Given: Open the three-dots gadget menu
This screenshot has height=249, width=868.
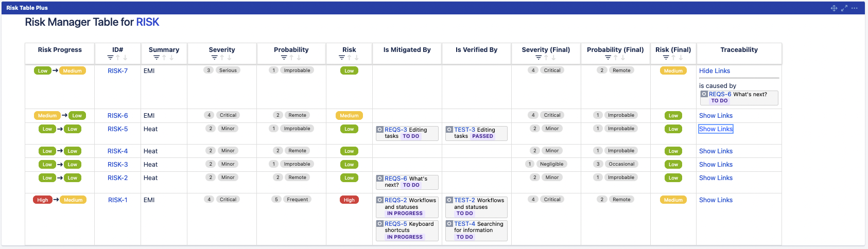Looking at the screenshot, I should click(855, 8).
